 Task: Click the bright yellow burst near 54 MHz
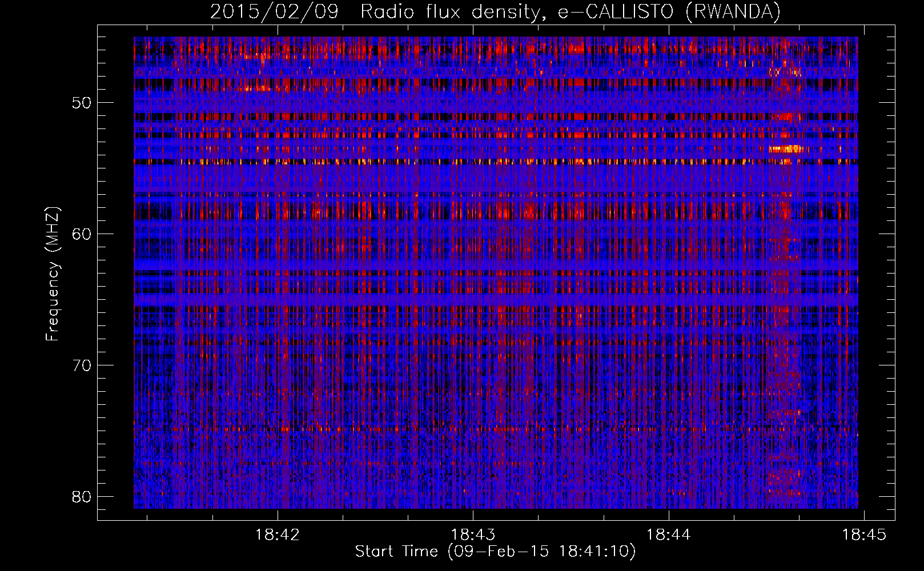pos(786,149)
